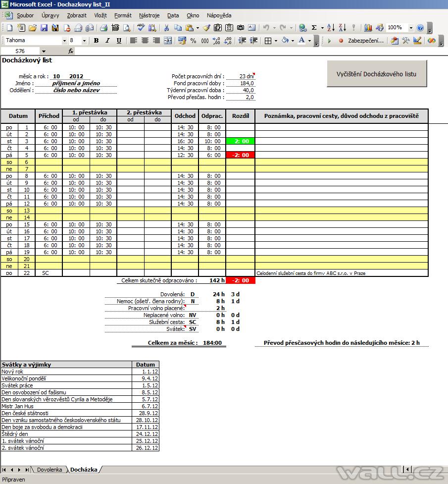Viewport: 448px width, 484px height.
Task: Open the Zobrazit menu
Action: (77, 15)
